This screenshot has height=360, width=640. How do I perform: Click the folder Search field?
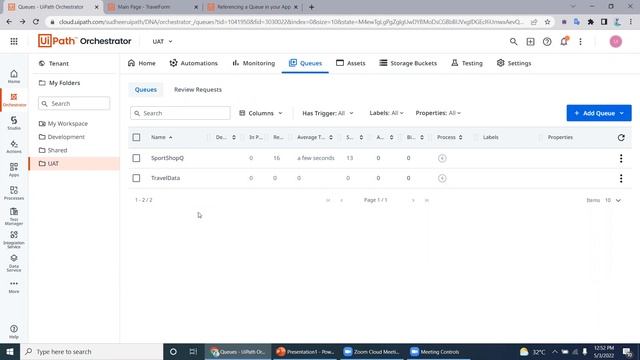pos(74,104)
